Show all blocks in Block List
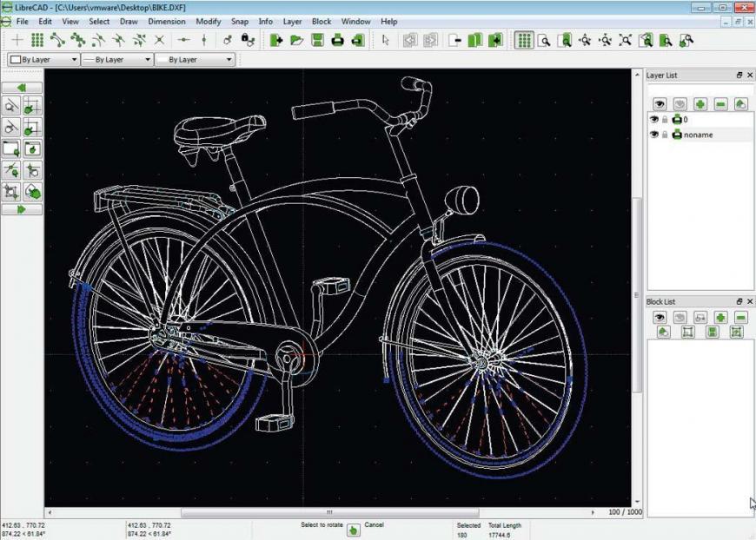Screen dimensions: 756x540 660,317
